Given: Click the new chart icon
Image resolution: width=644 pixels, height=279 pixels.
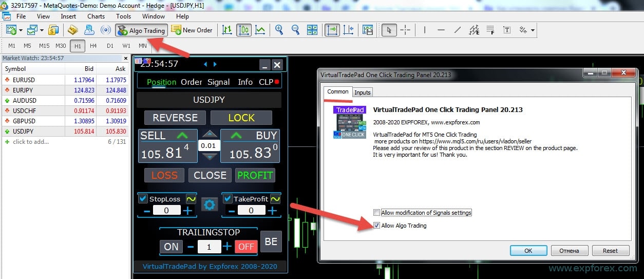Looking at the screenshot, I should (11, 30).
